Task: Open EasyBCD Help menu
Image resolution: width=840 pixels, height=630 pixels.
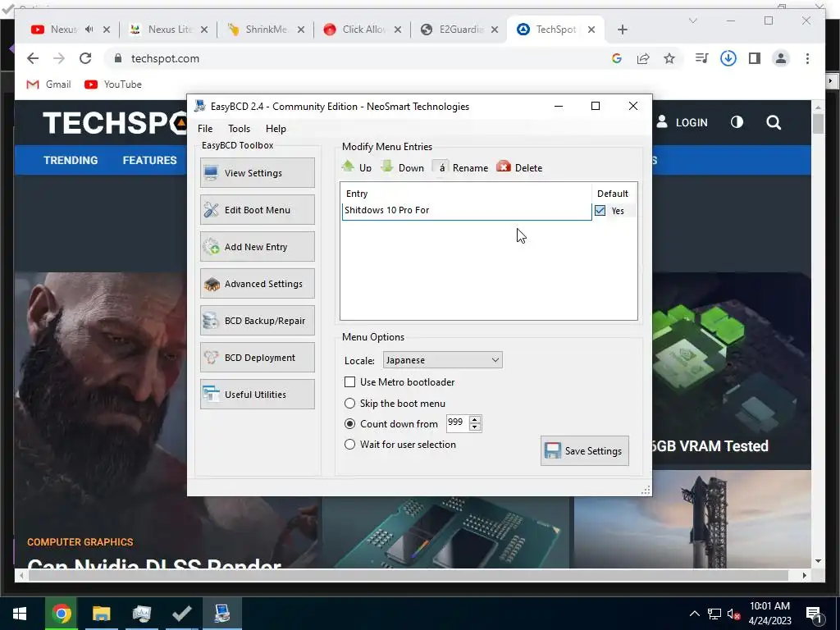Action: [276, 129]
